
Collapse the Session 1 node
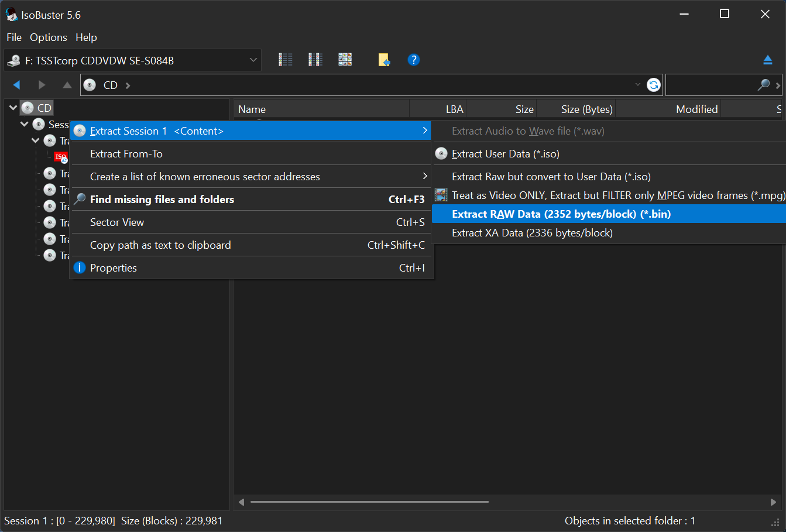25,124
